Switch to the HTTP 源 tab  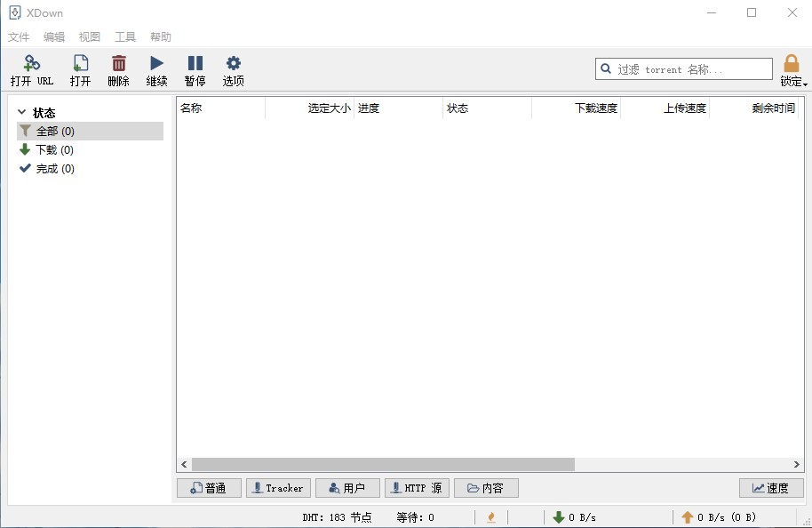417,488
